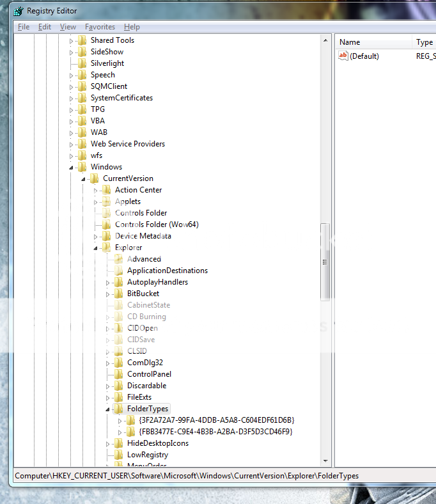Collapse the Explorer key
436x504 pixels.
[96, 248]
